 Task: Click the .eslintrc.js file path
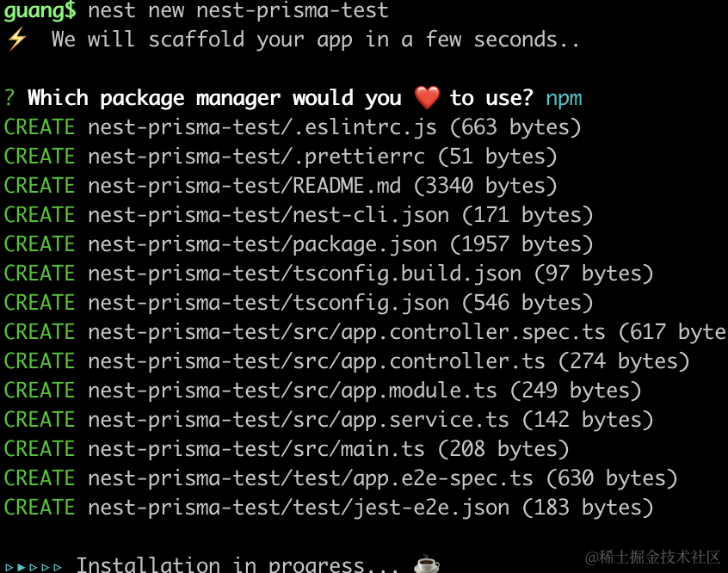click(x=262, y=127)
